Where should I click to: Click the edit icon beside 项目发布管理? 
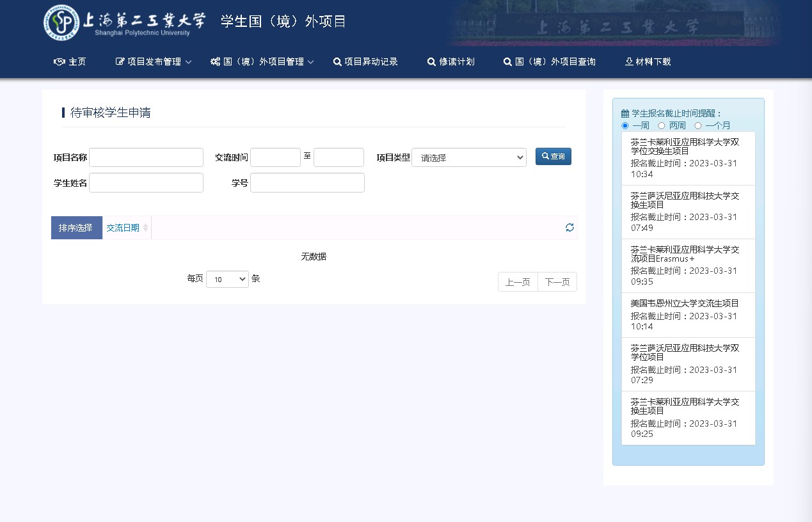(120, 62)
